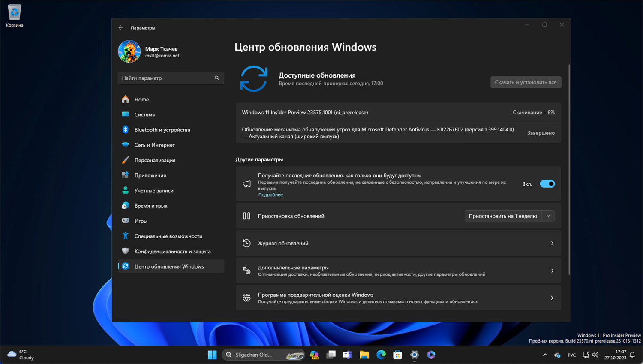
Task: Open Время и язык settings
Action: tap(150, 206)
